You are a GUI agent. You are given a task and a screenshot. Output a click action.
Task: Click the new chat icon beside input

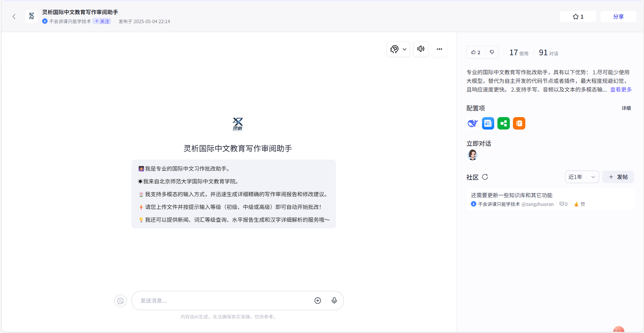point(120,301)
